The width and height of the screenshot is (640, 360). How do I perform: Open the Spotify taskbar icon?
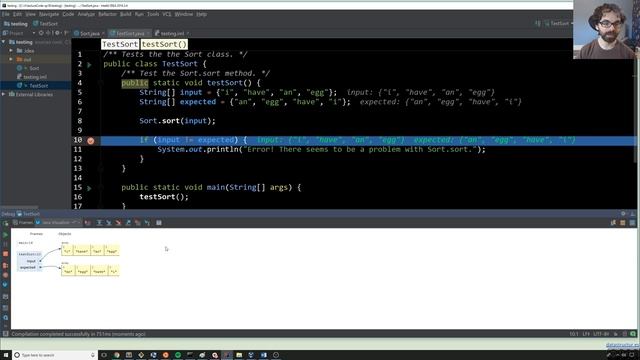pos(178,355)
